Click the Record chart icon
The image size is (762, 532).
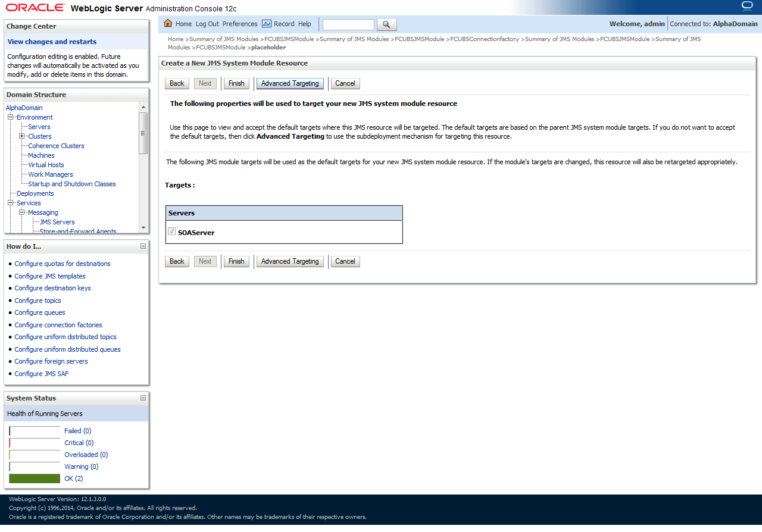[x=267, y=24]
